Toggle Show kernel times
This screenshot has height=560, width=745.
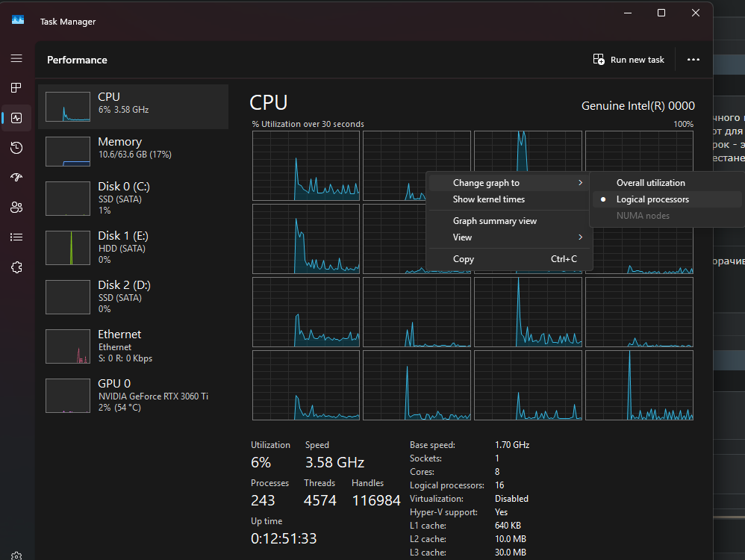(488, 199)
